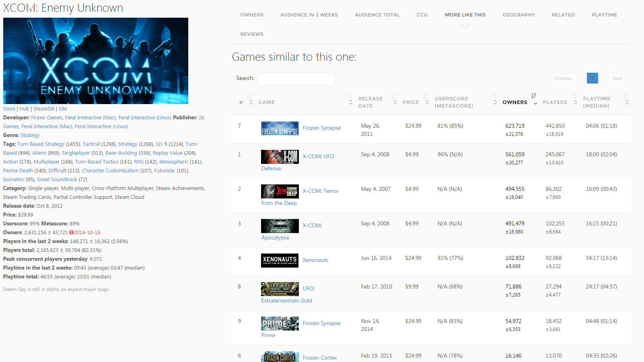The image size is (644, 362).
Task: Click inside the Search field
Action: pos(296,78)
